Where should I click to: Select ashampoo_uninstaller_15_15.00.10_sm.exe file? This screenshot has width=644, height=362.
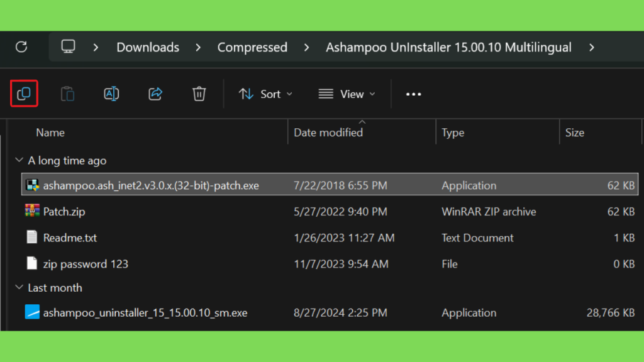[x=330, y=313]
